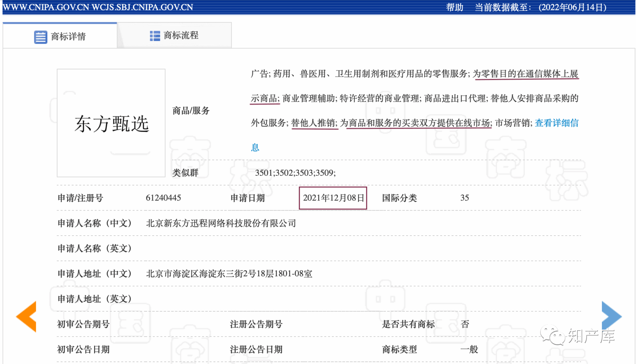
Task: Click the application date 2021年12月08日
Action: [x=333, y=198]
